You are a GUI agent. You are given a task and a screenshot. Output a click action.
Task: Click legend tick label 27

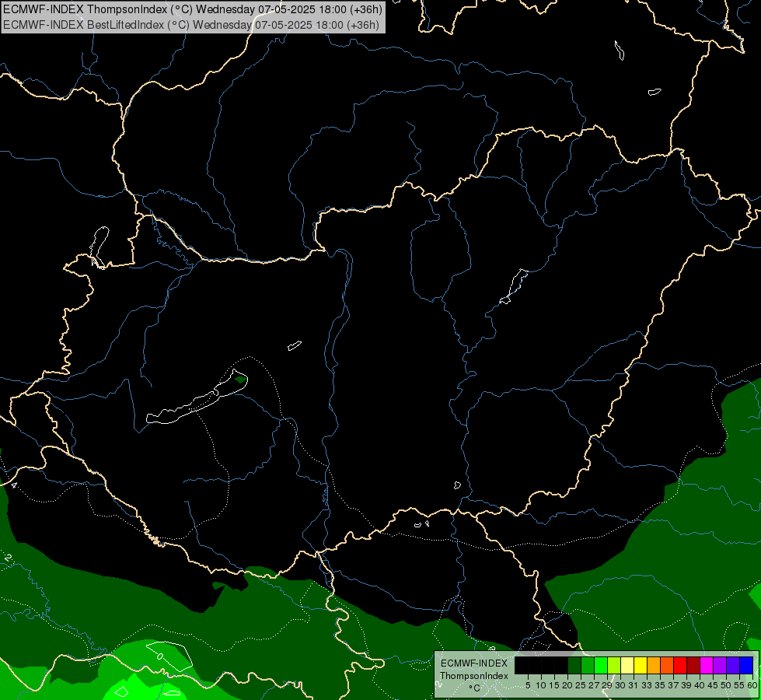594,685
